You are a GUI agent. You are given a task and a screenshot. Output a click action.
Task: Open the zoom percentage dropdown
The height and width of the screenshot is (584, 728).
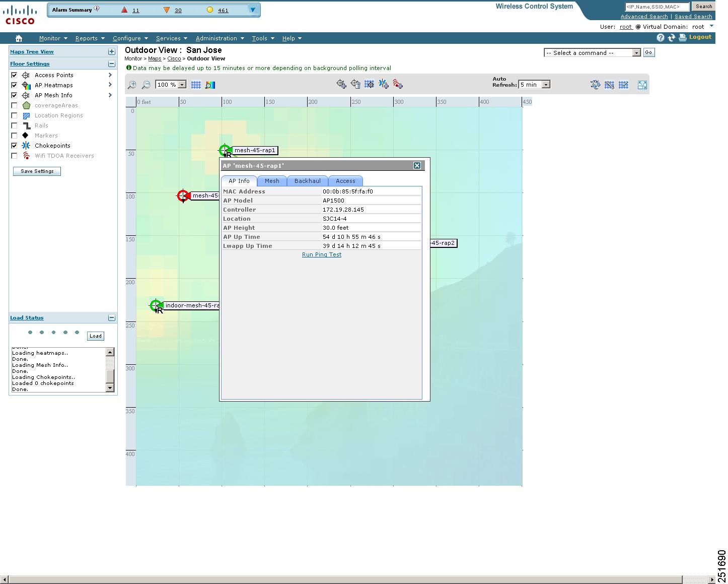[x=171, y=85]
